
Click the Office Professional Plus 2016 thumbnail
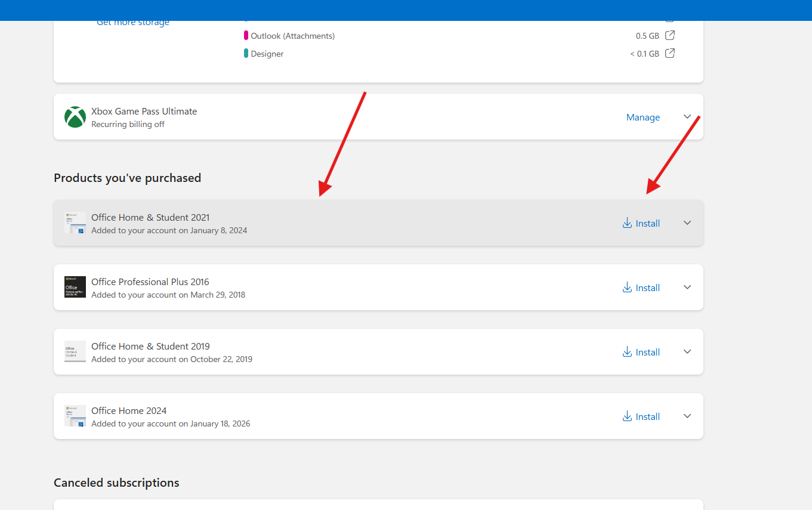click(75, 287)
